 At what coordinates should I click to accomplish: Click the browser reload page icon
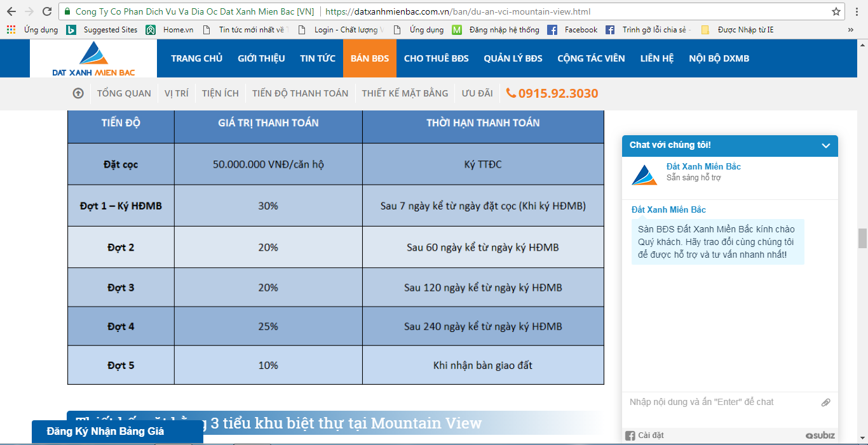47,11
